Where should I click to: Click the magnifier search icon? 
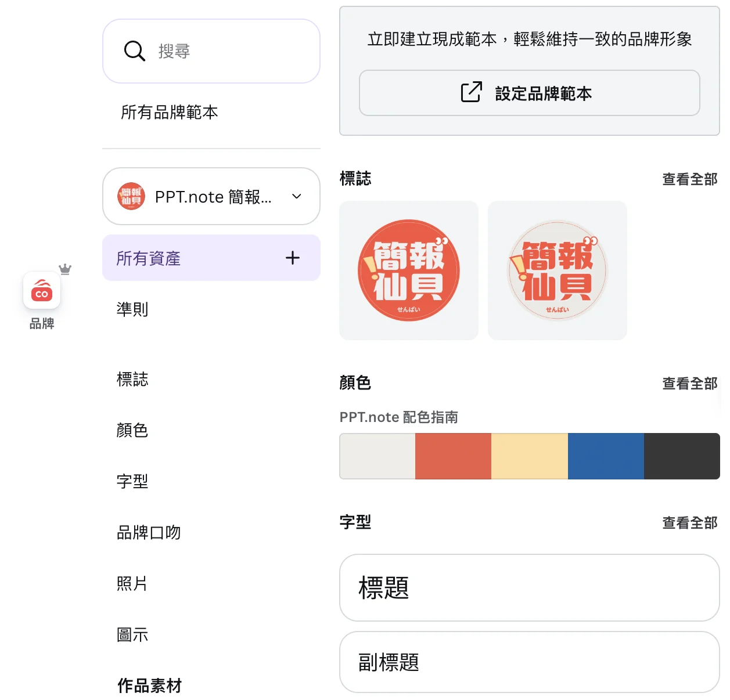click(x=134, y=51)
